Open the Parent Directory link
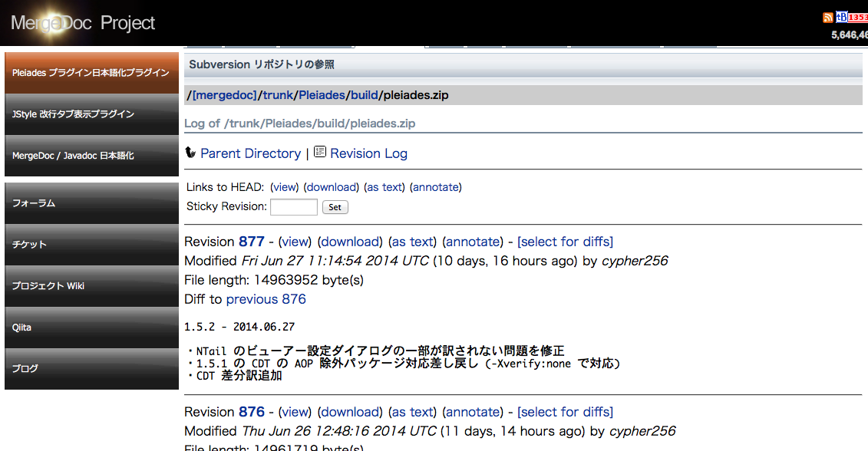Viewport: 868px width, 451px height. click(x=251, y=153)
